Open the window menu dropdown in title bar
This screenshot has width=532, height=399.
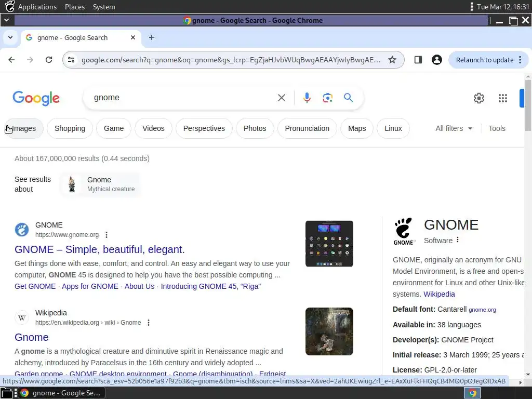point(6,20)
